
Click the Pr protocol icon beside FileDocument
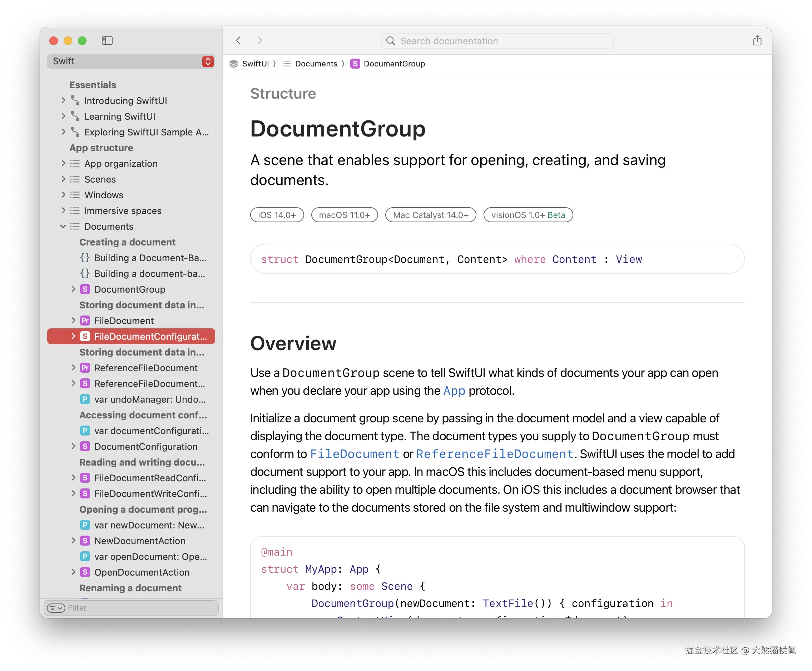click(x=85, y=321)
